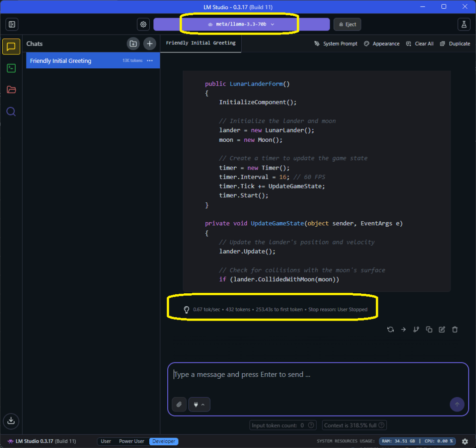The width and height of the screenshot is (476, 448).
Task: Open Appearance options
Action: point(382,44)
